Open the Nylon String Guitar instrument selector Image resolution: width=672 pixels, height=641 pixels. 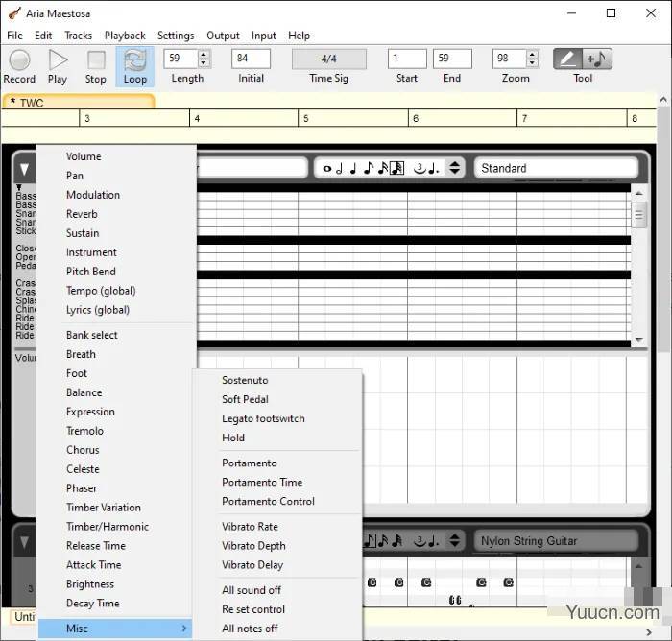click(x=556, y=541)
